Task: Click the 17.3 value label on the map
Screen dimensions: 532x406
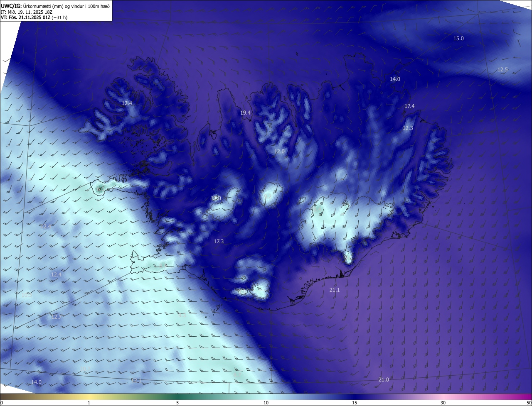Action: click(x=219, y=242)
